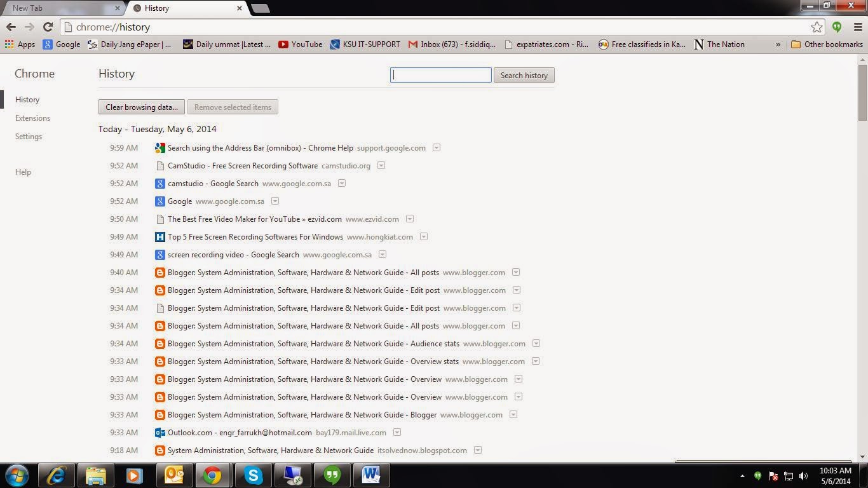This screenshot has height=488, width=868.
Task: Click the Clear browsing data button
Action: point(141,107)
